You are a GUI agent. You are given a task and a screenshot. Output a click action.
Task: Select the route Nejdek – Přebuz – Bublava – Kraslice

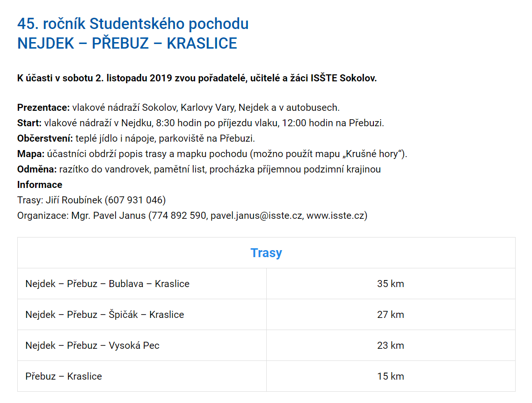(142, 284)
